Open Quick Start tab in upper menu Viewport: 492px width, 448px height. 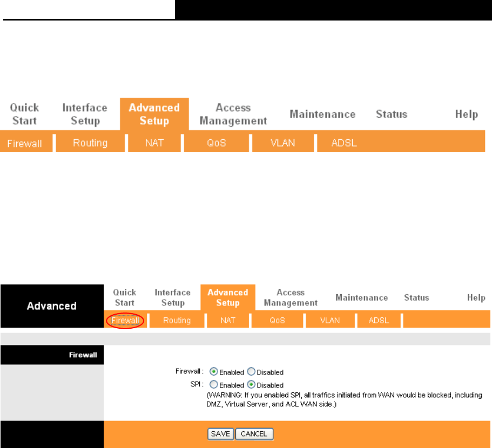click(24, 114)
